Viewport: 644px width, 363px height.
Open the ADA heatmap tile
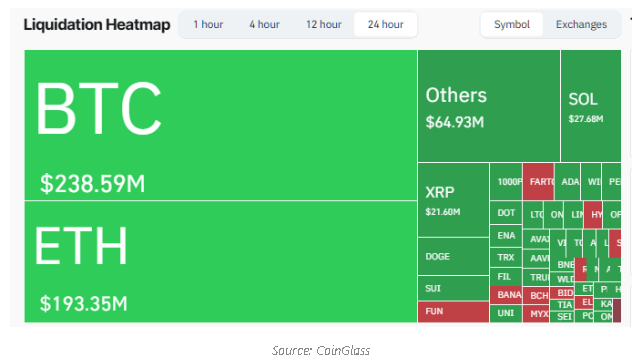click(568, 182)
